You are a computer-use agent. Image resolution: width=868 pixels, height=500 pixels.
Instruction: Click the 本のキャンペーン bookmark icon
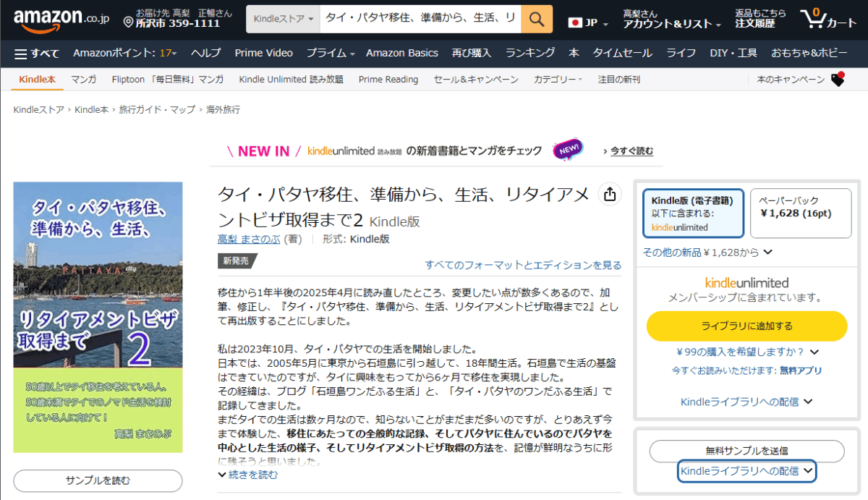[838, 80]
